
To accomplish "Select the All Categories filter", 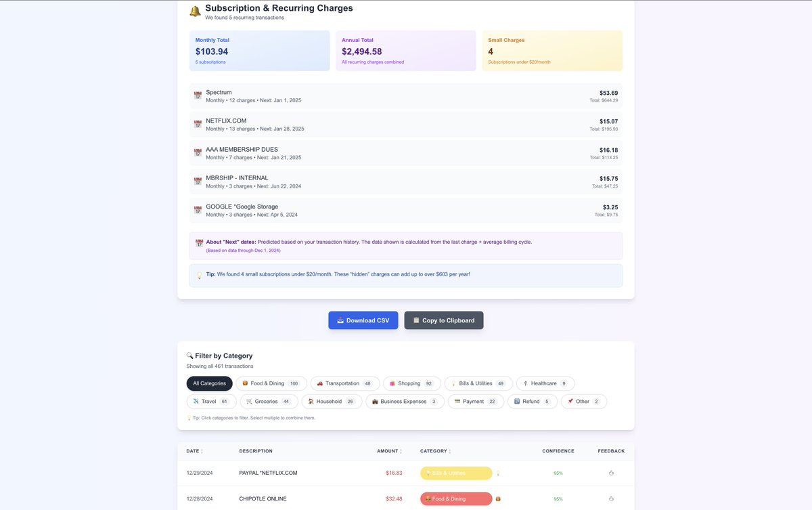I will point(210,383).
